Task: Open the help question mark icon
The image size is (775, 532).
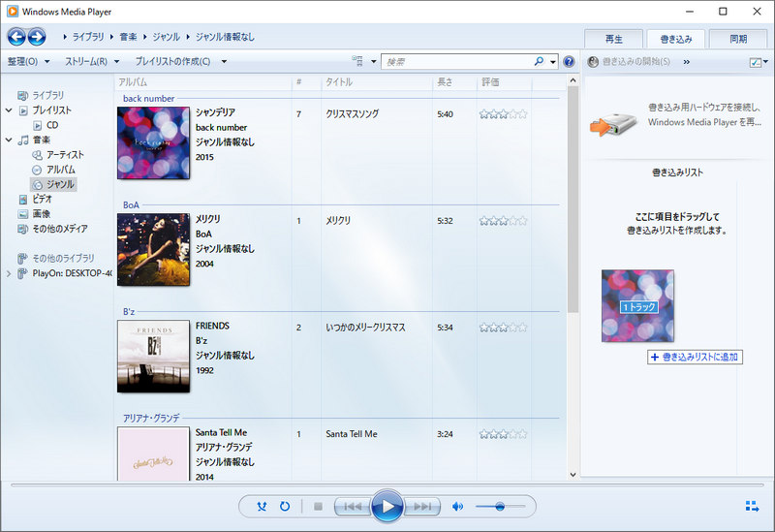Action: [x=569, y=61]
